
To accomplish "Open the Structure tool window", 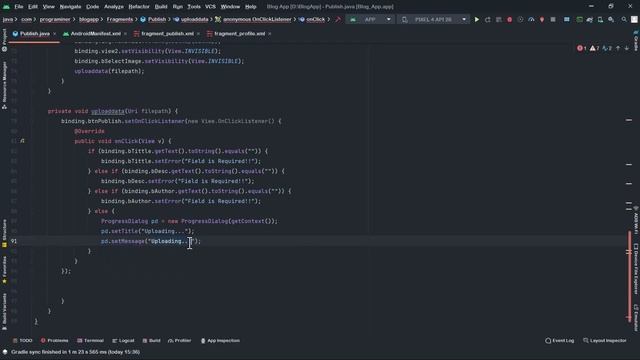I will tap(4, 233).
